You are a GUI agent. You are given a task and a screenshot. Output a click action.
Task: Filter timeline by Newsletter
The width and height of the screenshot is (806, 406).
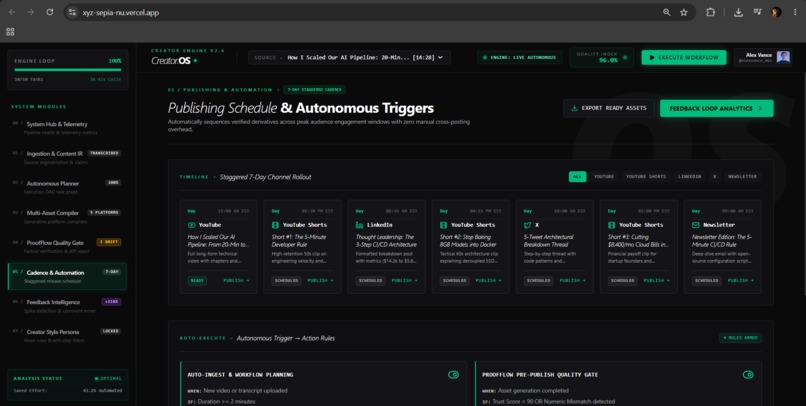(742, 176)
